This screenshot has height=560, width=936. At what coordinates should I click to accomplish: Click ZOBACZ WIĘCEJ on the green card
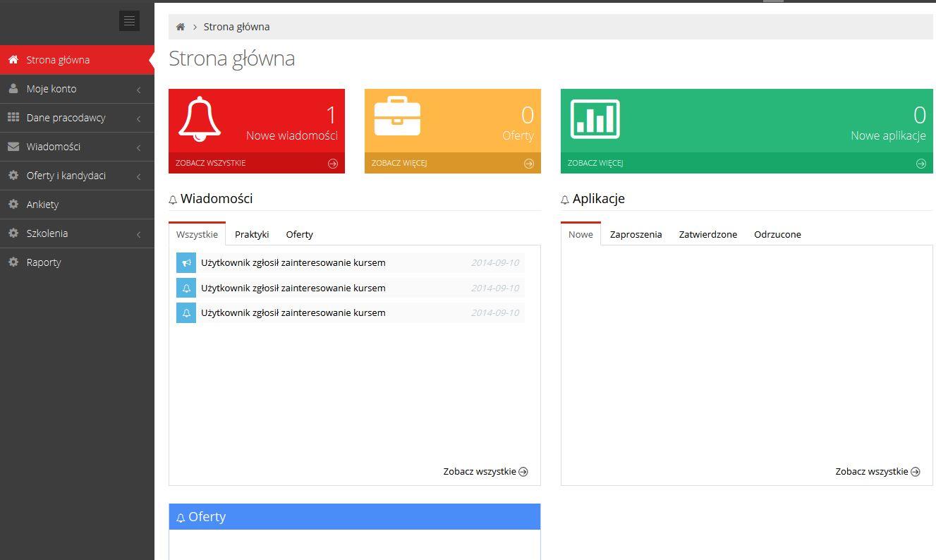(x=595, y=164)
